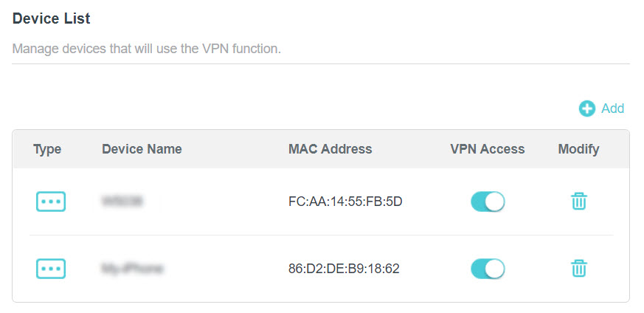Turn off VPN access for 86:D2:DE:B9:18:62

488,269
